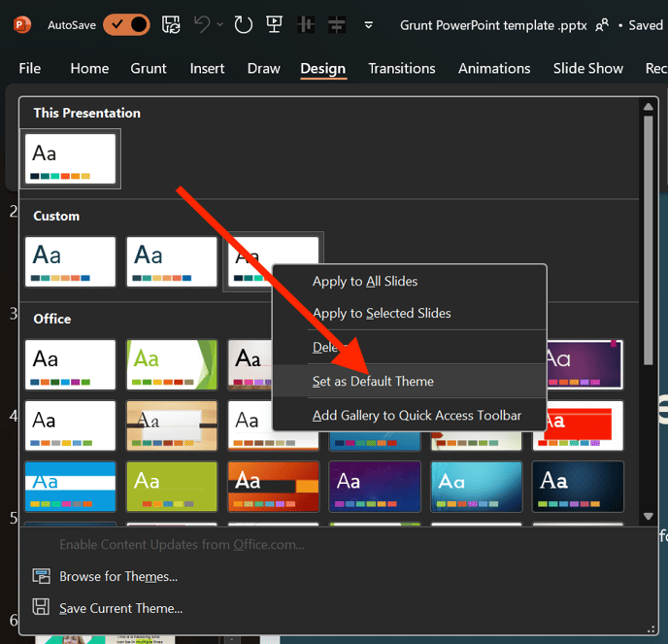Image resolution: width=668 pixels, height=644 pixels.
Task: Toggle the AutoSave switch
Action: [126, 24]
